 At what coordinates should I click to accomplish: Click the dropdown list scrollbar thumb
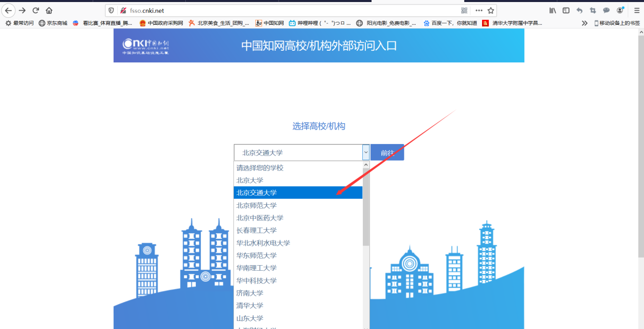pos(366,208)
